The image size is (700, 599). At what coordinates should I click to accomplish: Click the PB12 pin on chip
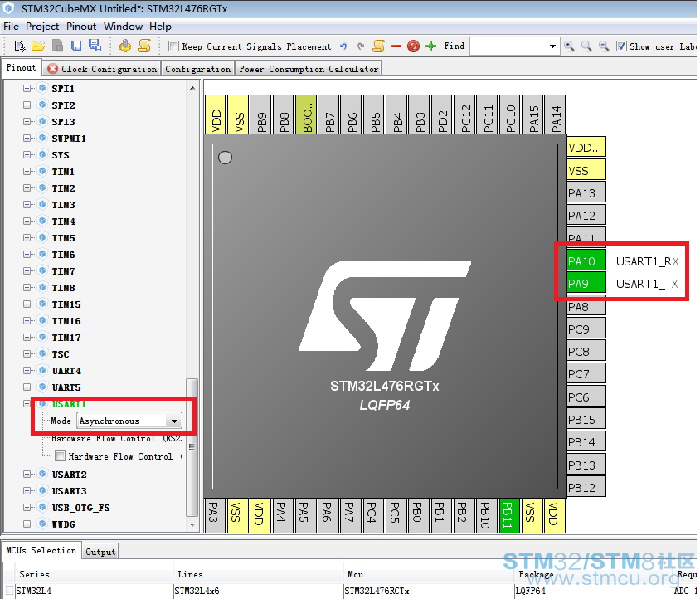586,487
